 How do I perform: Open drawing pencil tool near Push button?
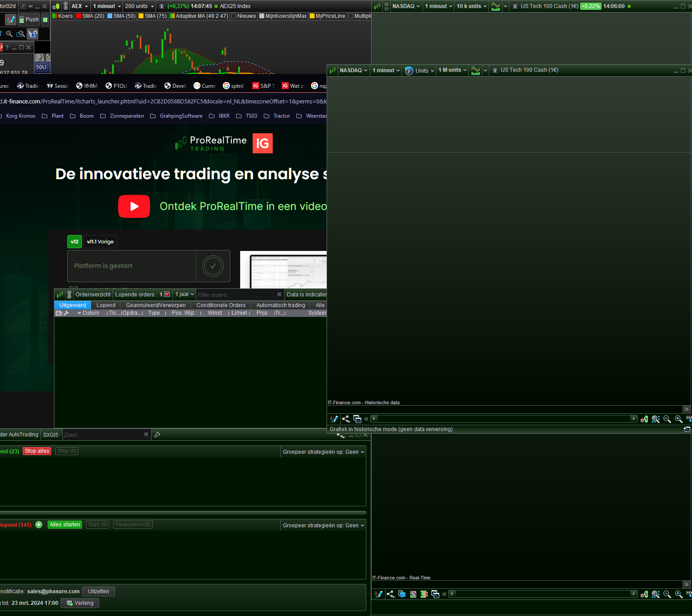[x=11, y=20]
